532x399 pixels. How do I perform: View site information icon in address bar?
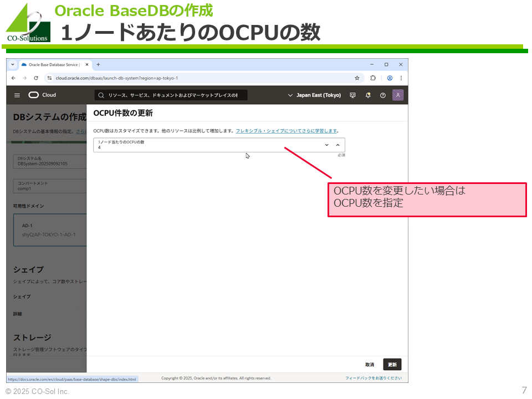coord(49,78)
